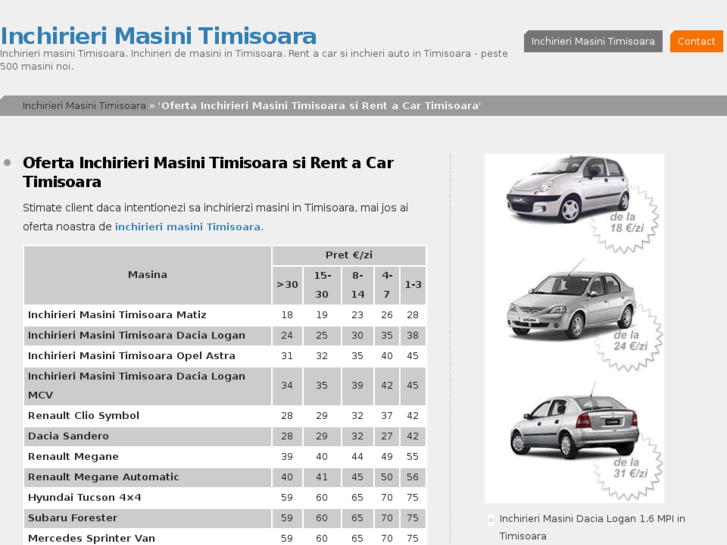Click the Matiz >30 price 18
This screenshot has width=727, height=545.
click(x=287, y=315)
